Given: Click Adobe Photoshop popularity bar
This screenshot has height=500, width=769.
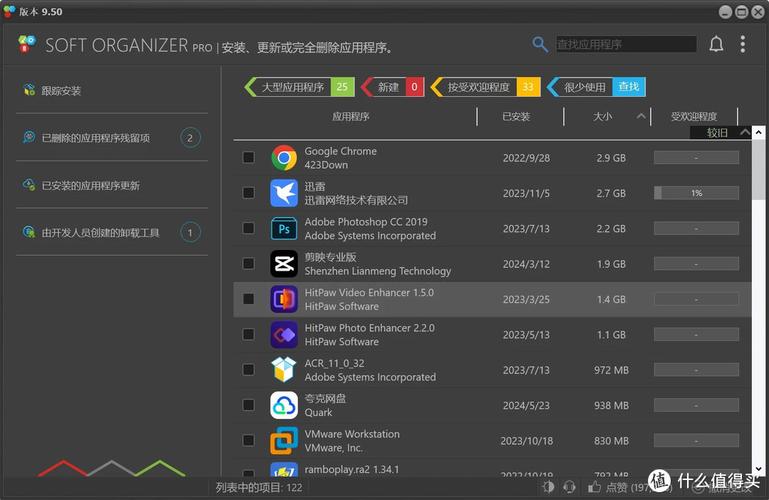Looking at the screenshot, I should pyautogui.click(x=696, y=228).
